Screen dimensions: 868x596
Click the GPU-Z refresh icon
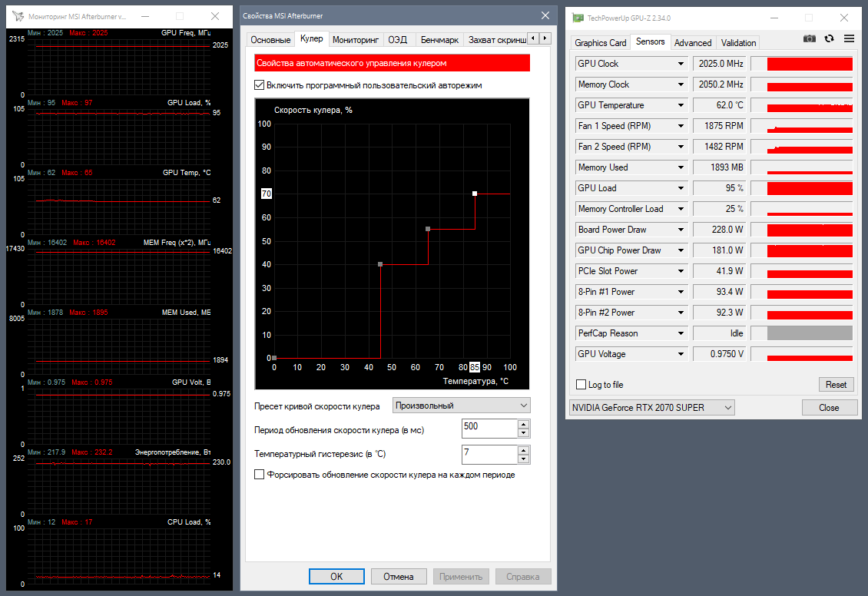point(830,38)
